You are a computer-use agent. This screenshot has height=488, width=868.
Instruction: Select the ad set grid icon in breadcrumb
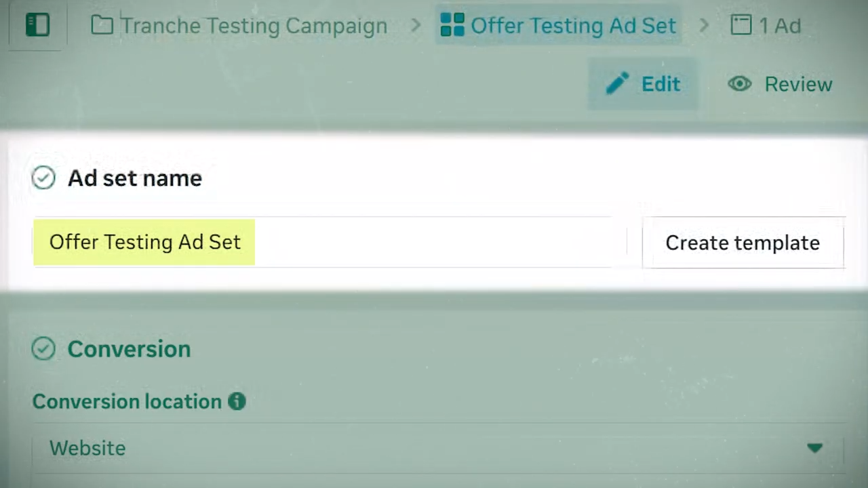pos(452,25)
